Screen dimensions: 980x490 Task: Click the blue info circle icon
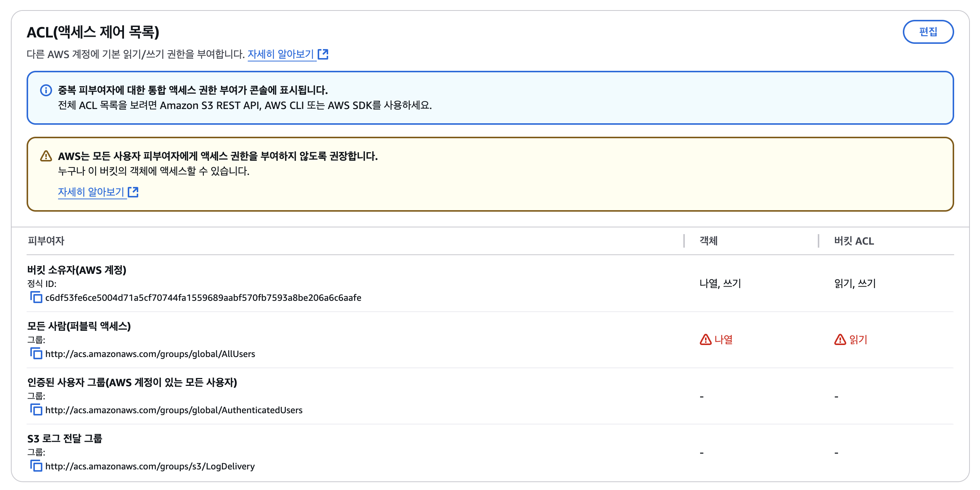[46, 90]
